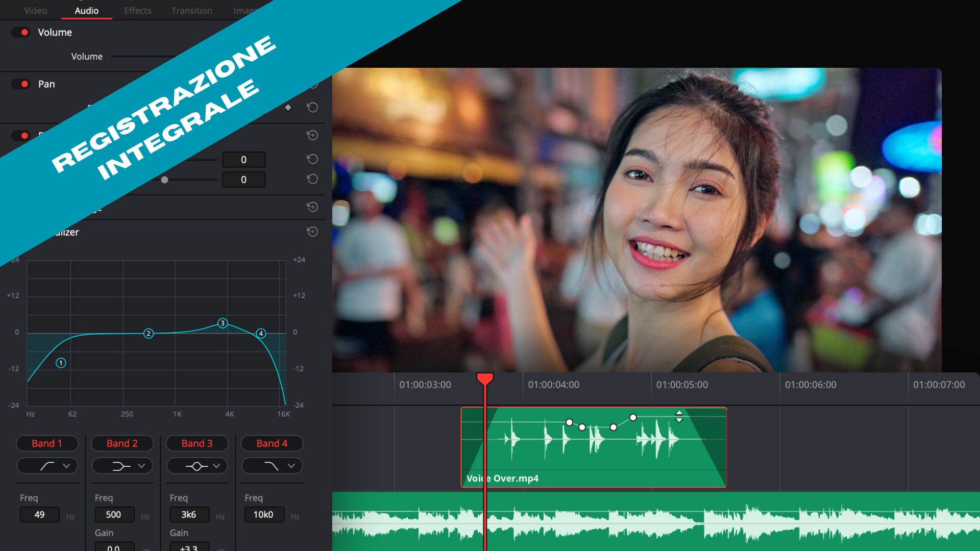The height and width of the screenshot is (551, 980).
Task: Click the Band 2 button
Action: pos(122,443)
